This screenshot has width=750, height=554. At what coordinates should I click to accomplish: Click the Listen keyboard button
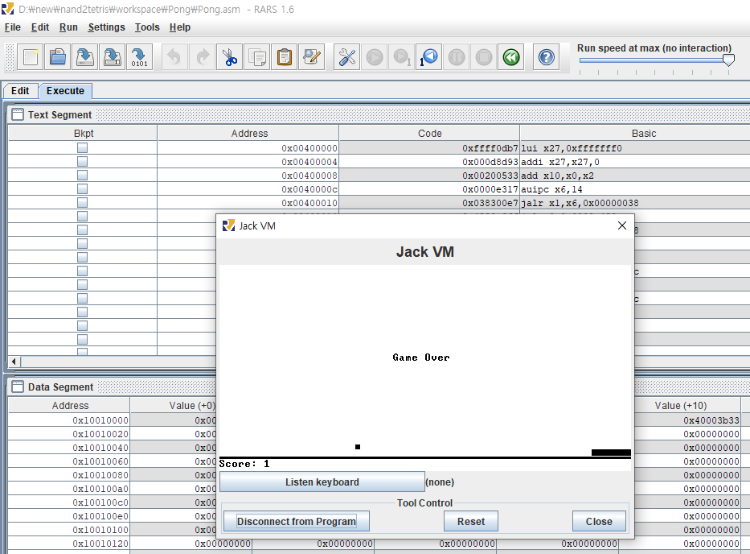tap(322, 482)
